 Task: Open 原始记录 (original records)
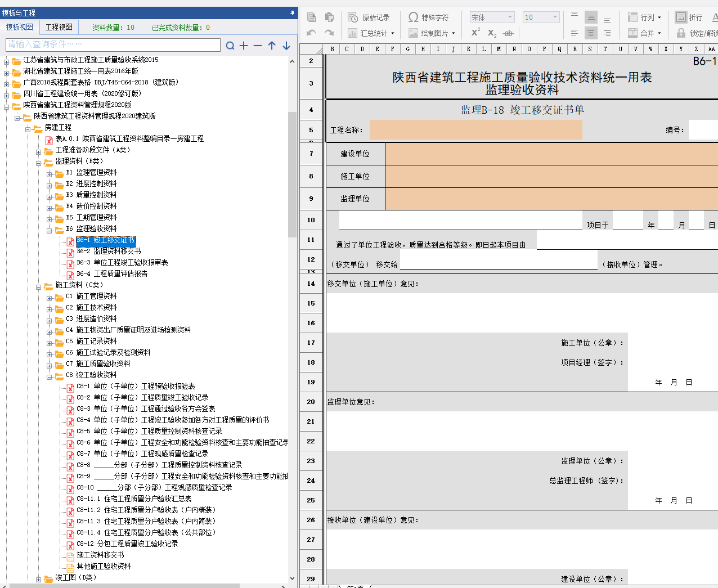click(369, 17)
